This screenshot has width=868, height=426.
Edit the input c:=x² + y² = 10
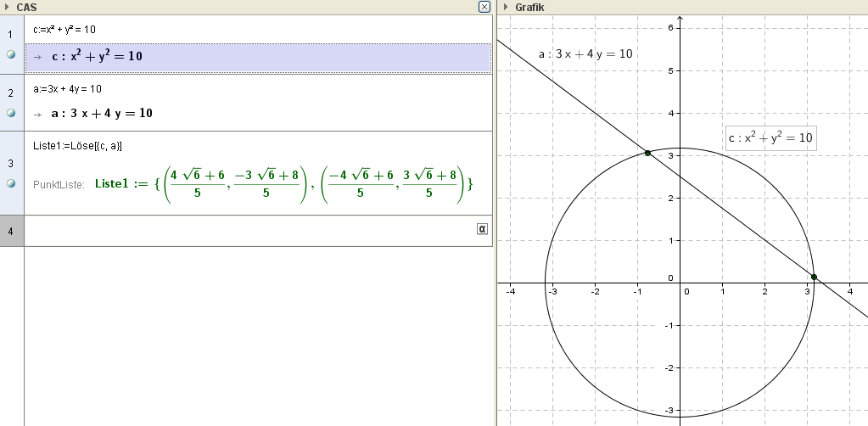pos(64,30)
